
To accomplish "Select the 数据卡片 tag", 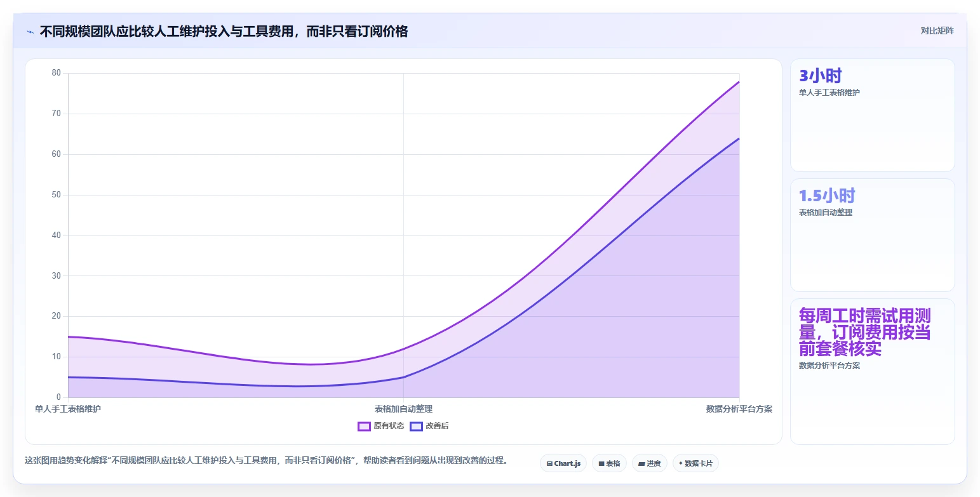I will [695, 463].
